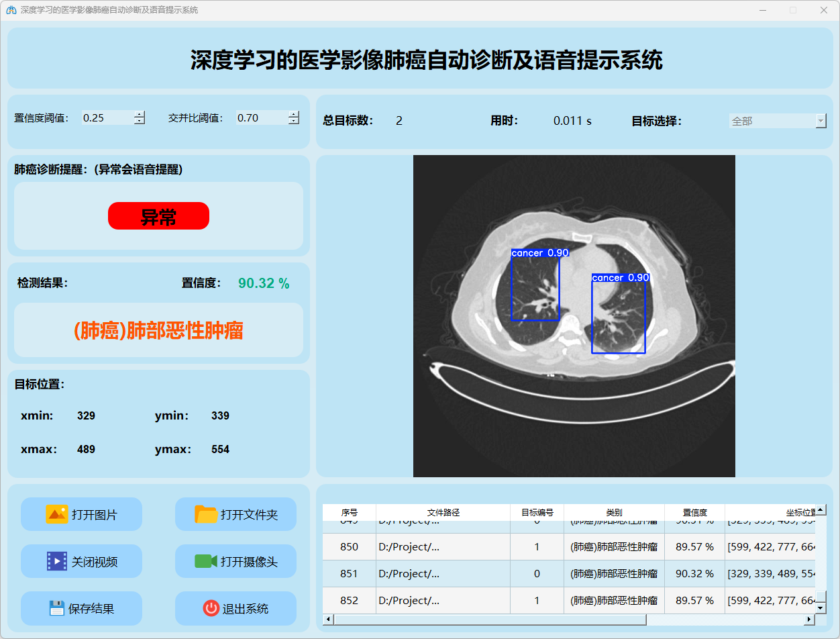
Task: Click the folder icon for Open Folder
Action: coord(206,514)
